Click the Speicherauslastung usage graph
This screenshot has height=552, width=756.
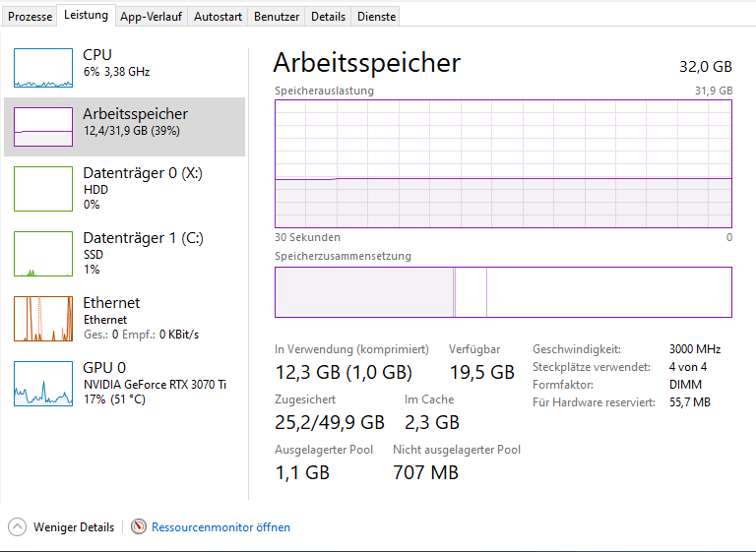pos(503,163)
